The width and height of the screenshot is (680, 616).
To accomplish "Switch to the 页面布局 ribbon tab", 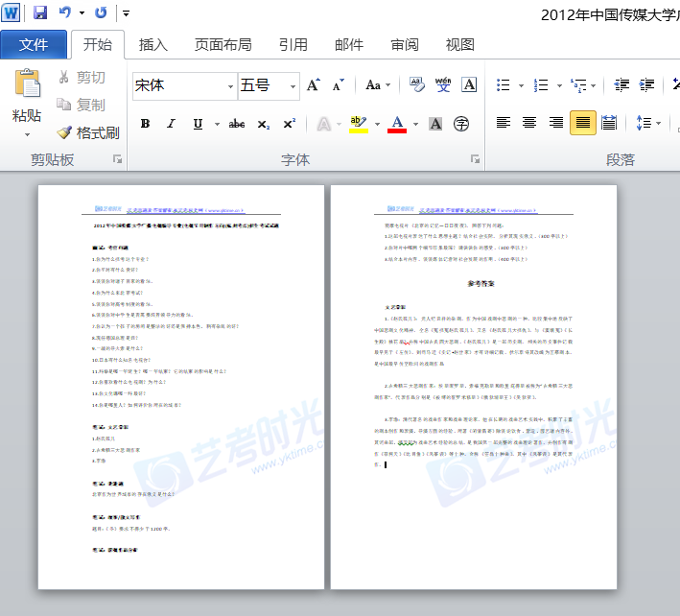I will click(x=223, y=44).
